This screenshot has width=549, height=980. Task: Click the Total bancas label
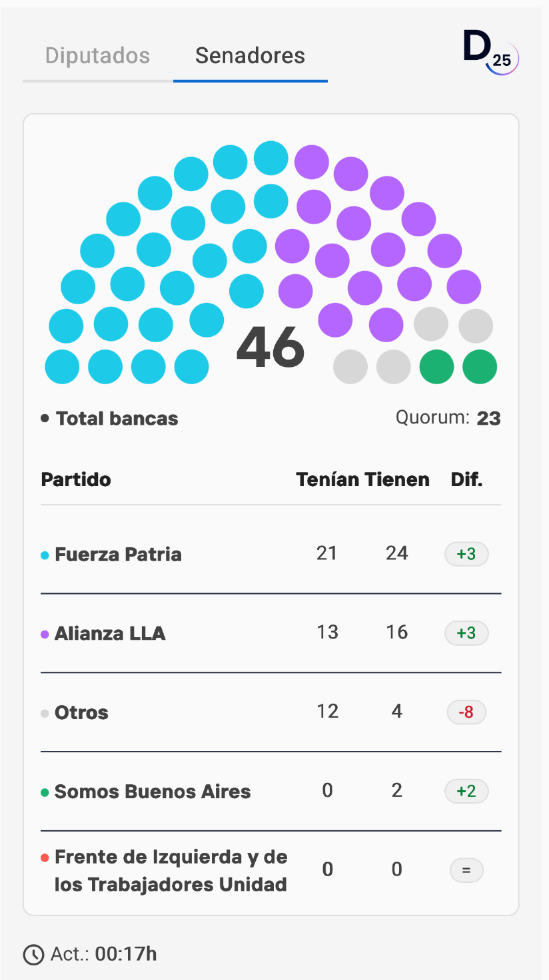pyautogui.click(x=117, y=419)
